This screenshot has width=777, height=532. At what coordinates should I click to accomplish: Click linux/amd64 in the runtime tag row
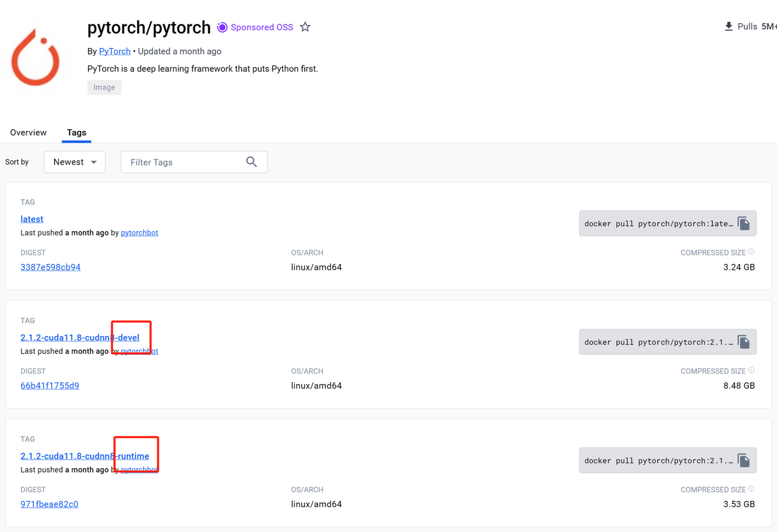(x=316, y=504)
